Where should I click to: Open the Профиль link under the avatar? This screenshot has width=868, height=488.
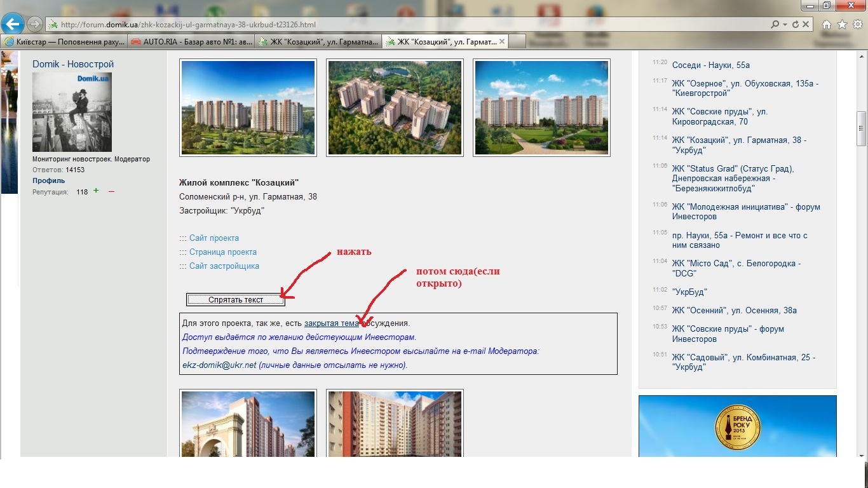pos(49,180)
